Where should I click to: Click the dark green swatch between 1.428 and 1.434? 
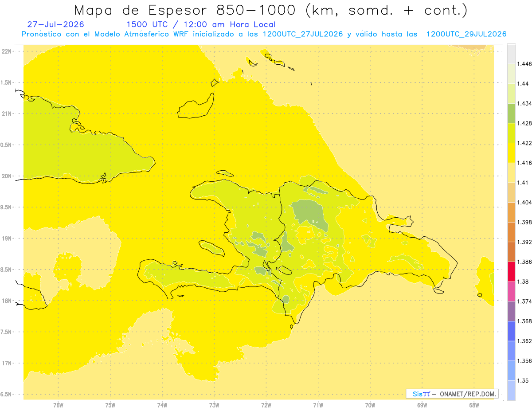(x=511, y=113)
